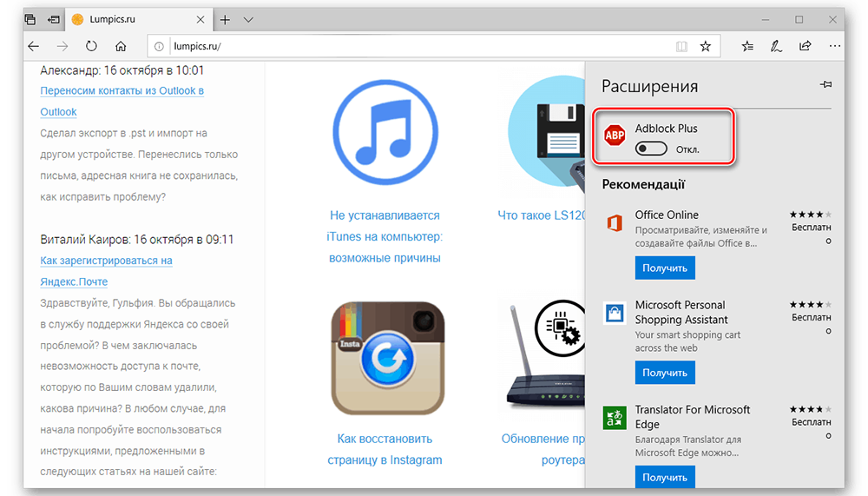Open Instagram restore thumbnail image
Image resolution: width=868 pixels, height=496 pixels.
click(387, 358)
